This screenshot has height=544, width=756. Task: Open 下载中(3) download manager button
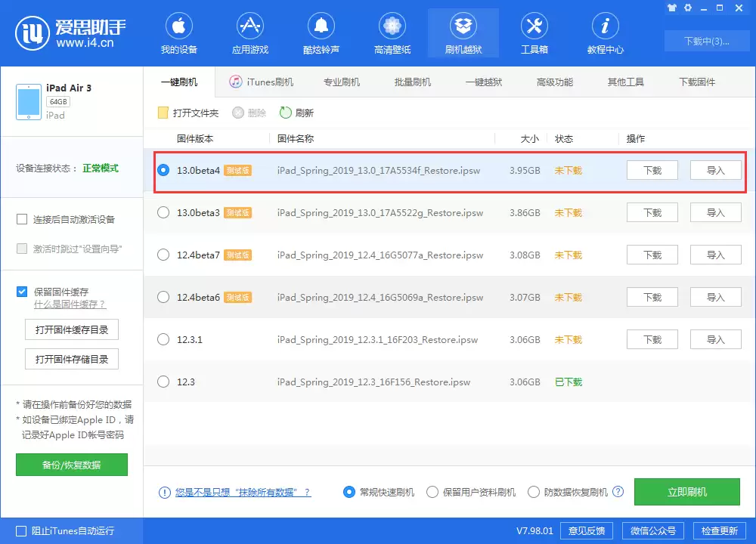706,41
